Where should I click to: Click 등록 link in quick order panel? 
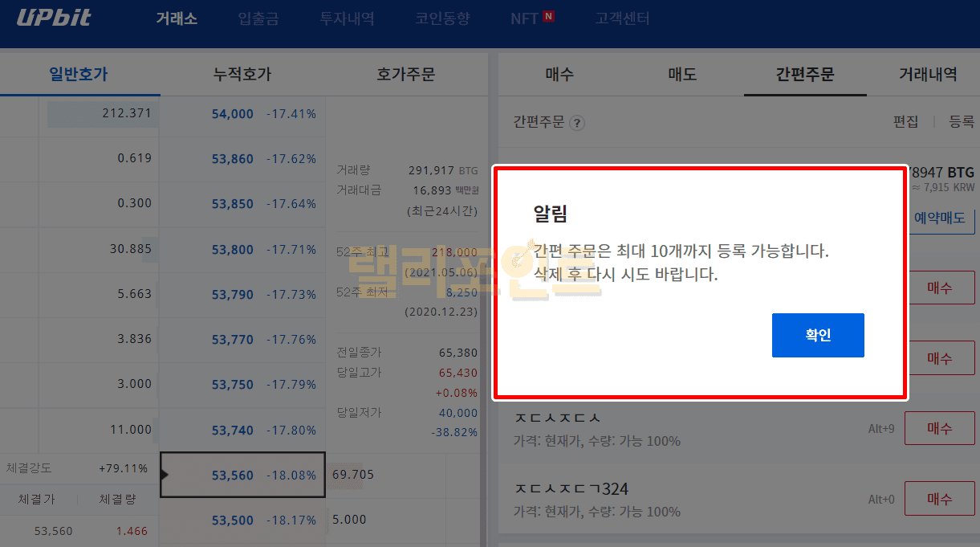coord(961,122)
